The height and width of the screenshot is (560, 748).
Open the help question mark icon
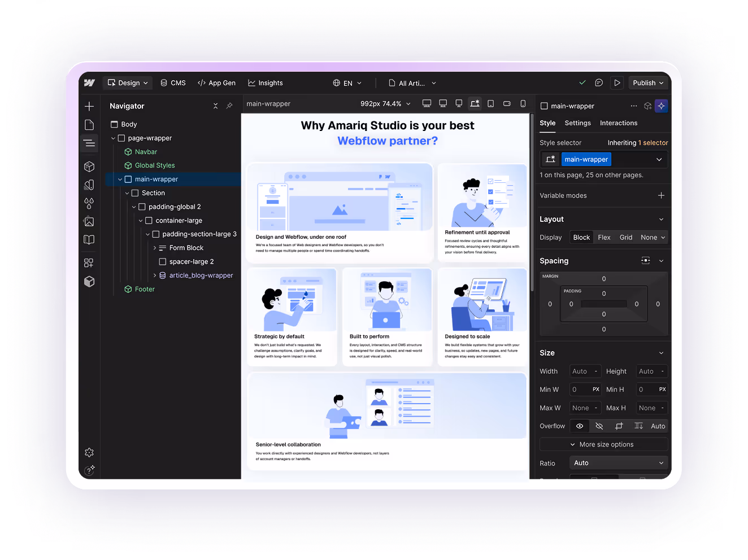click(x=89, y=470)
